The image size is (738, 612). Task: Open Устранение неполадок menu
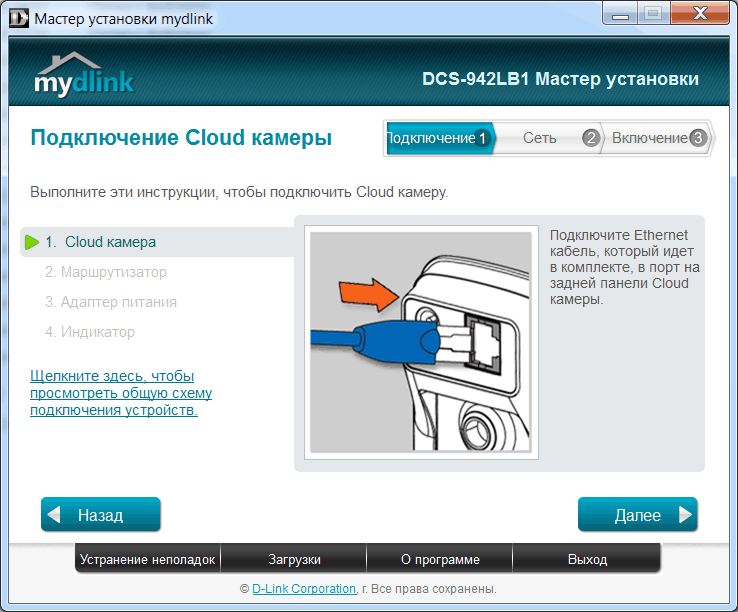pyautogui.click(x=147, y=559)
